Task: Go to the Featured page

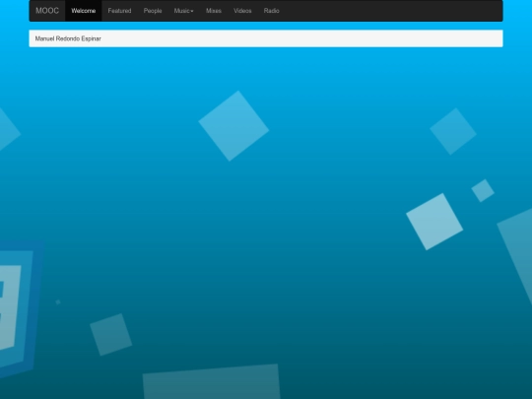Action: [x=119, y=11]
